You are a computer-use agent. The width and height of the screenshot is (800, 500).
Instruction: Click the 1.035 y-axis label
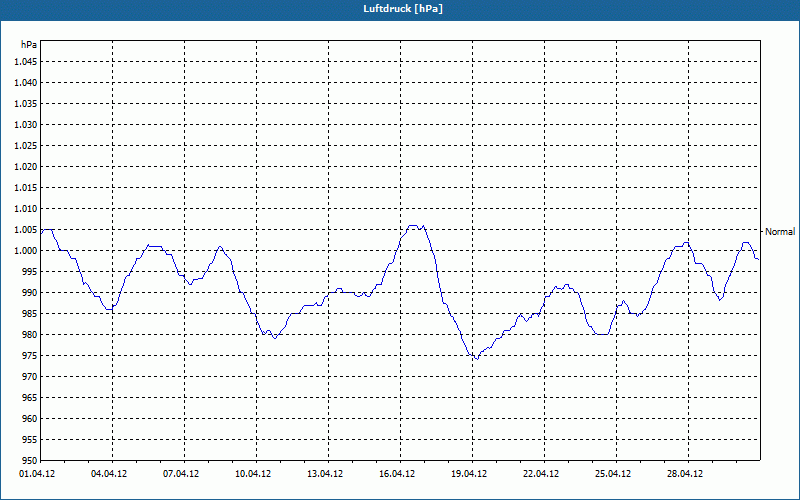click(26, 104)
